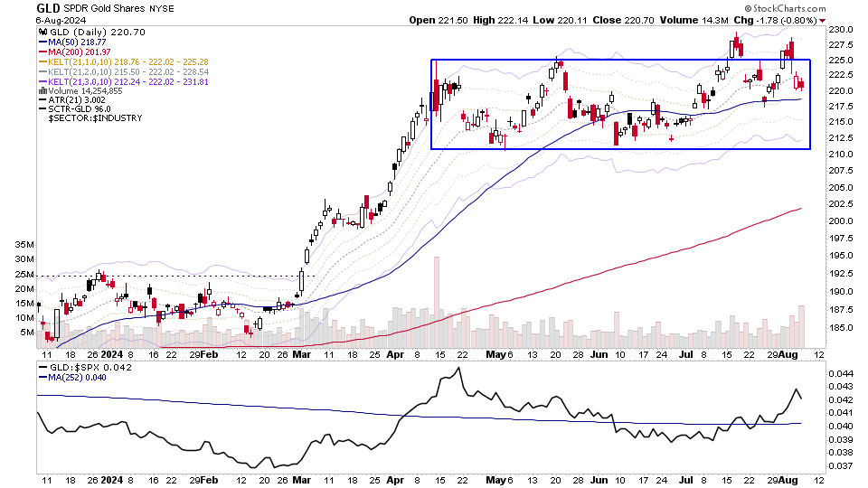Click Apr on the ratio panel's date axis

(395, 480)
